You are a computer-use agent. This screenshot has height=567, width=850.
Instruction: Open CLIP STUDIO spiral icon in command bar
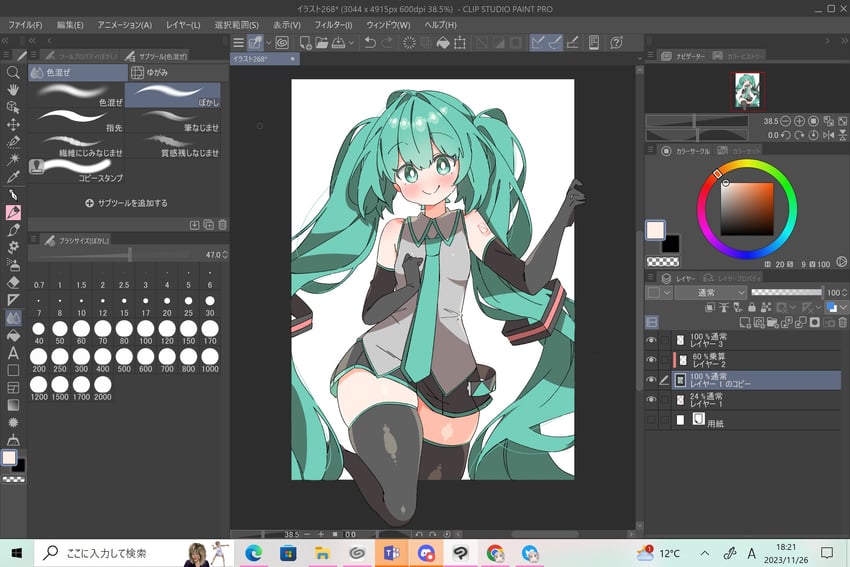click(282, 42)
